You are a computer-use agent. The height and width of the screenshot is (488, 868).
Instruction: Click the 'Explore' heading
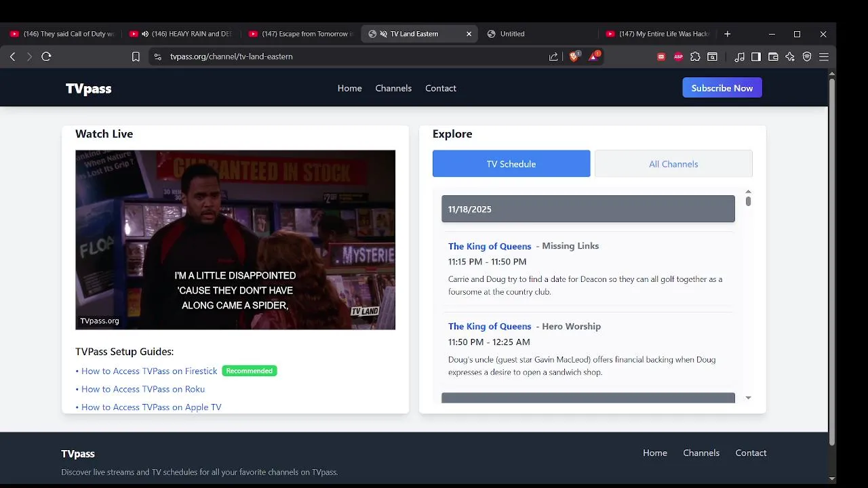pyautogui.click(x=452, y=134)
